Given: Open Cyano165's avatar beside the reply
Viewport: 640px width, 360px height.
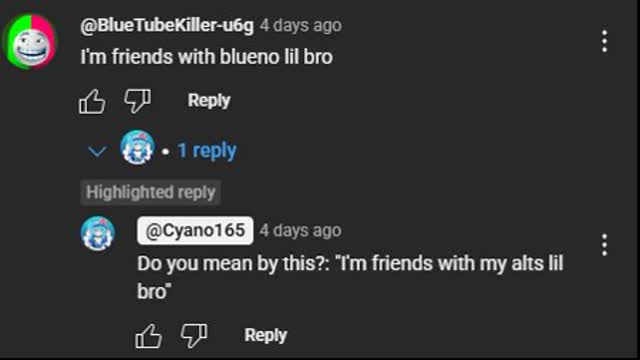Looking at the screenshot, I should pos(98,233).
